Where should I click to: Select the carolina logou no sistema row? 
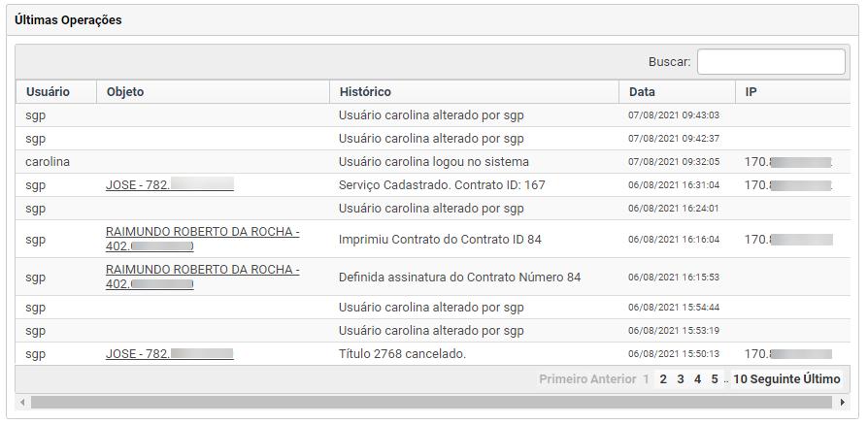point(433,162)
